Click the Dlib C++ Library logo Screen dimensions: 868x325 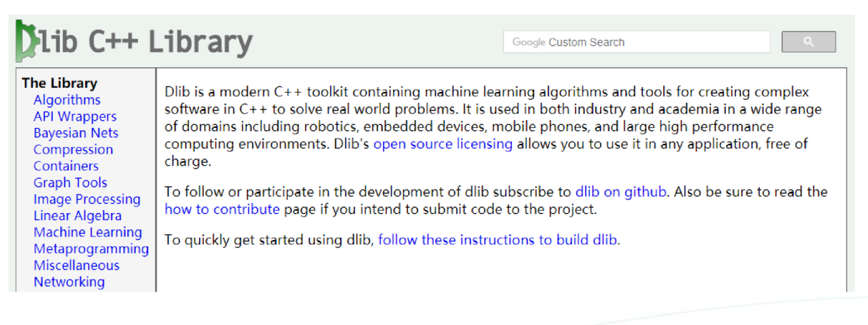(135, 41)
